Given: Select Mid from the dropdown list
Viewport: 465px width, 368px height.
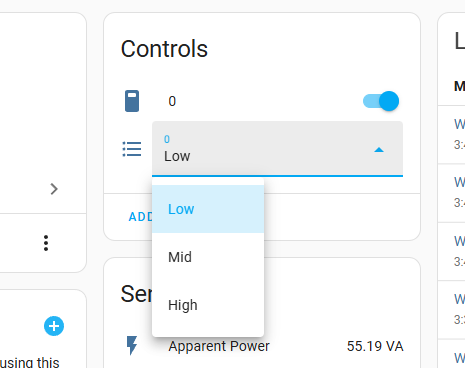Looking at the screenshot, I should point(208,257).
